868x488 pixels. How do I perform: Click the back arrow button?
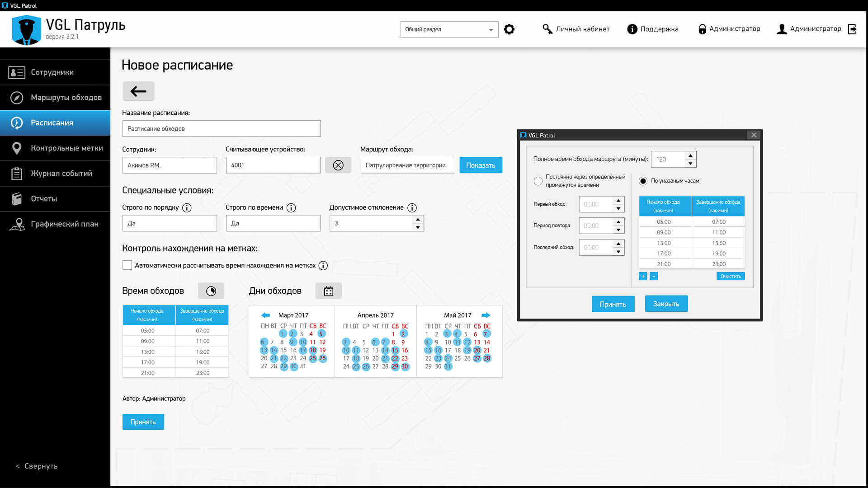coord(138,91)
